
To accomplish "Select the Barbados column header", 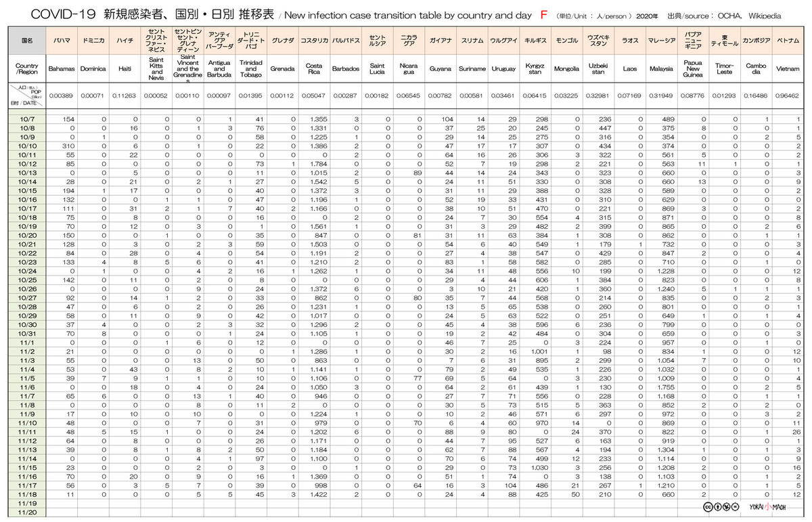I will click(x=345, y=68).
